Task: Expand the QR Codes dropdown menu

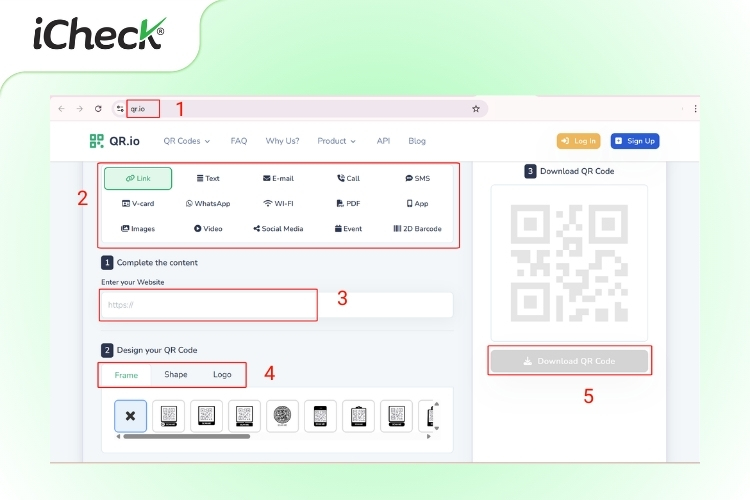Action: [x=187, y=141]
